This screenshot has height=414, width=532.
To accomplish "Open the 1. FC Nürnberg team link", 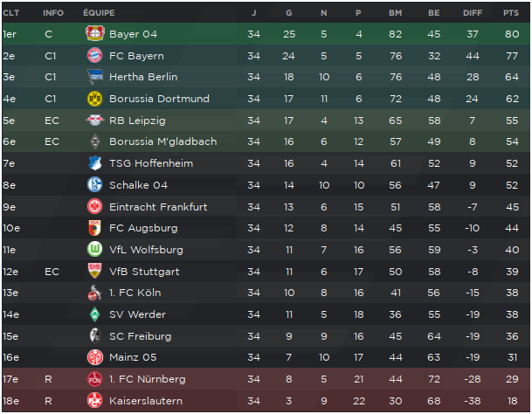I will coord(148,379).
